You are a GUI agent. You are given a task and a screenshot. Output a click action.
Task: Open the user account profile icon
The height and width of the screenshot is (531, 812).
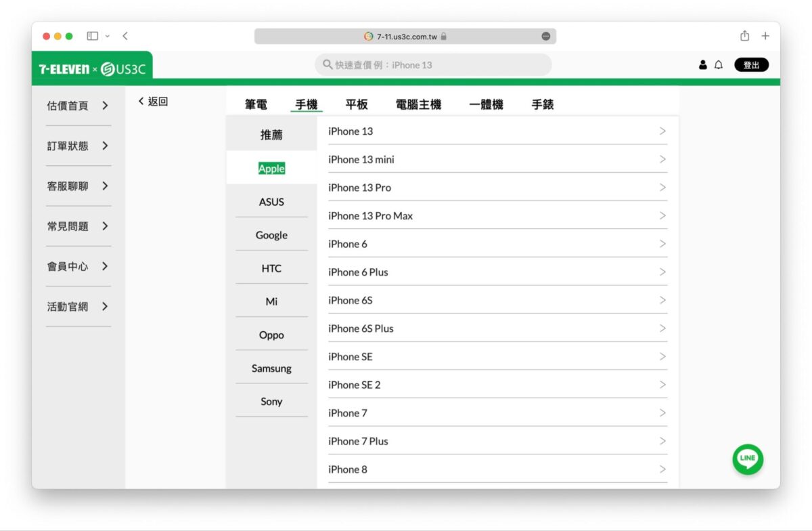(703, 65)
